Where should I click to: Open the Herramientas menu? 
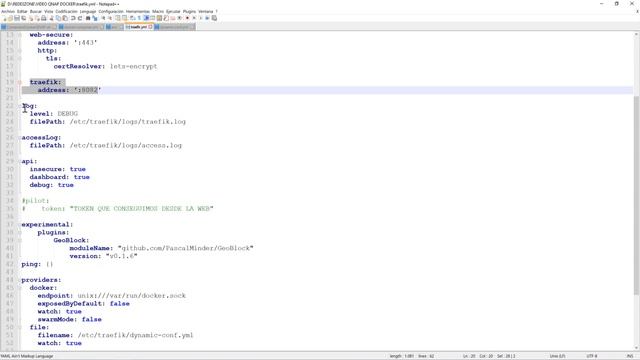[x=138, y=11]
